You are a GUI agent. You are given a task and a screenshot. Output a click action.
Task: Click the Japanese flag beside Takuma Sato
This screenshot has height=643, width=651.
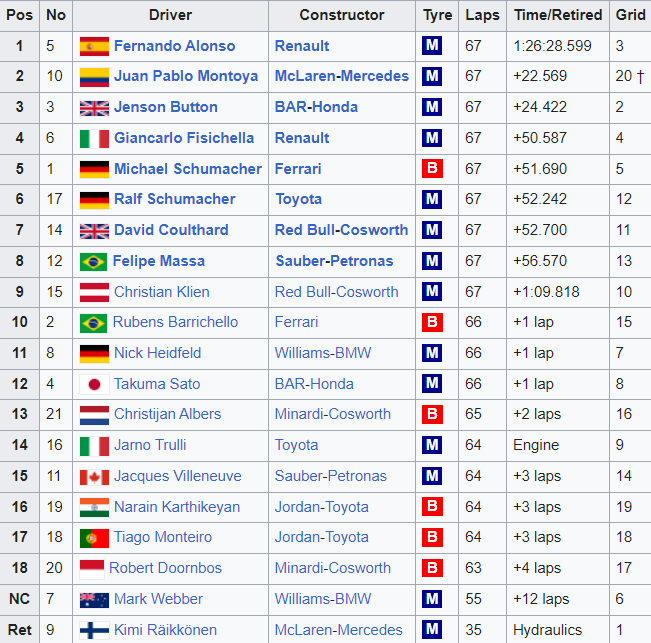click(94, 384)
